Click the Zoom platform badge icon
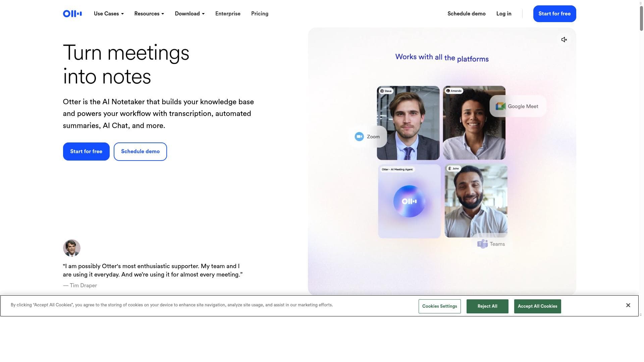This screenshot has width=644, height=362. [359, 137]
